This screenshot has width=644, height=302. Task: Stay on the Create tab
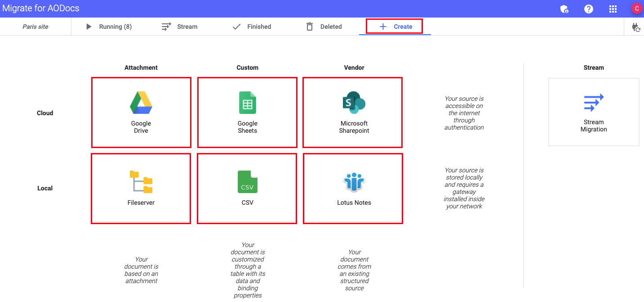click(394, 26)
